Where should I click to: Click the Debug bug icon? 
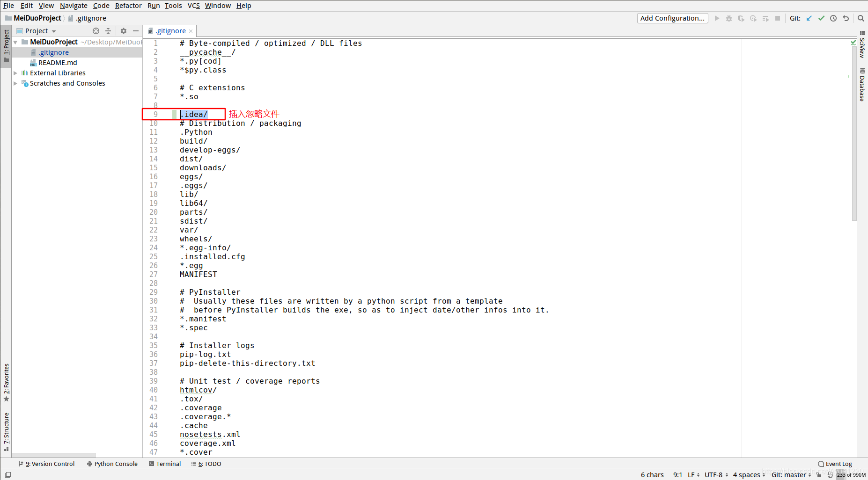[729, 18]
